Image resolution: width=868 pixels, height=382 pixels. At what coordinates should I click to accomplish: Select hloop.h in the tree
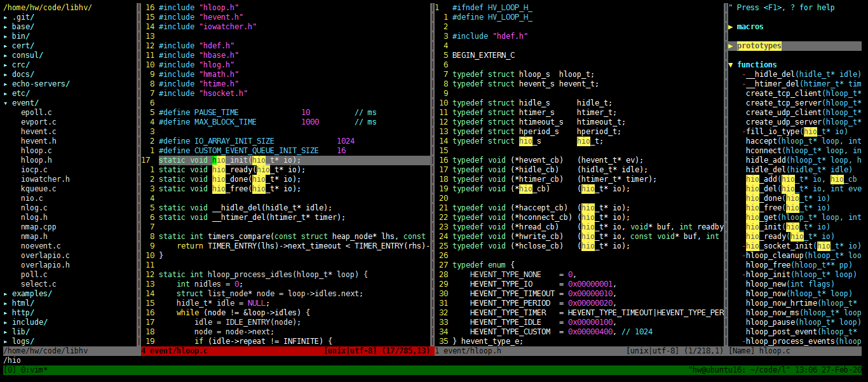36,160
